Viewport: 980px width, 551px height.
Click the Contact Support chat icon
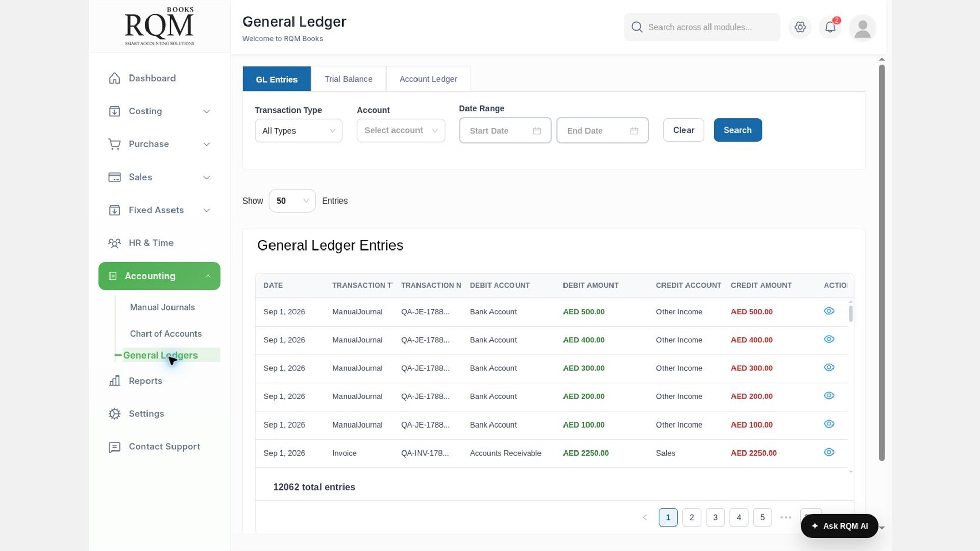point(114,447)
